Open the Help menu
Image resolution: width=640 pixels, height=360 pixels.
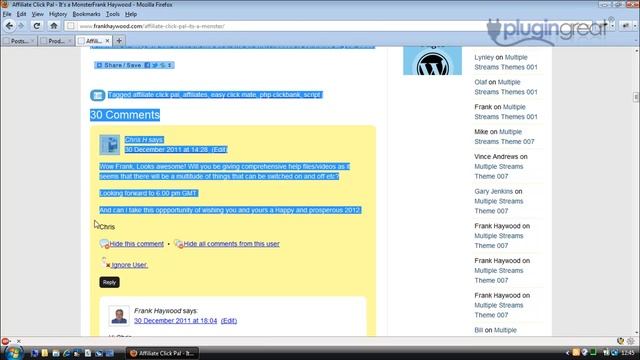coord(131,14)
